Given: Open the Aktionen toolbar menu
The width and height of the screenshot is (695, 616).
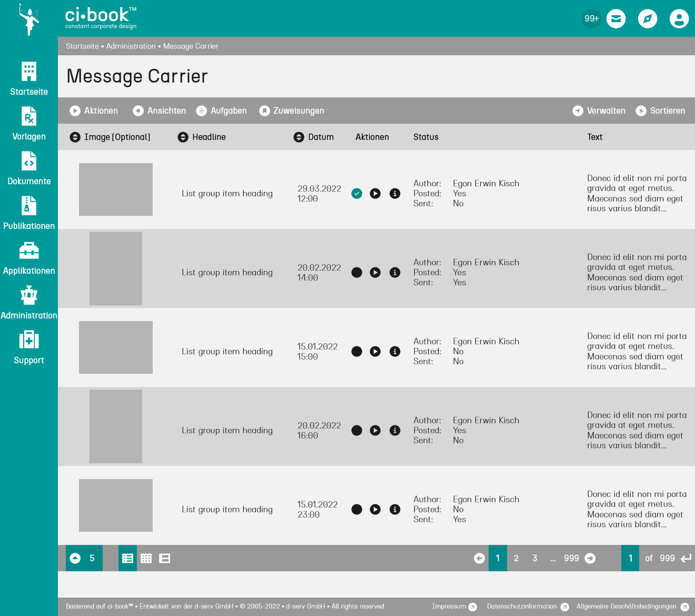Looking at the screenshot, I should point(94,111).
